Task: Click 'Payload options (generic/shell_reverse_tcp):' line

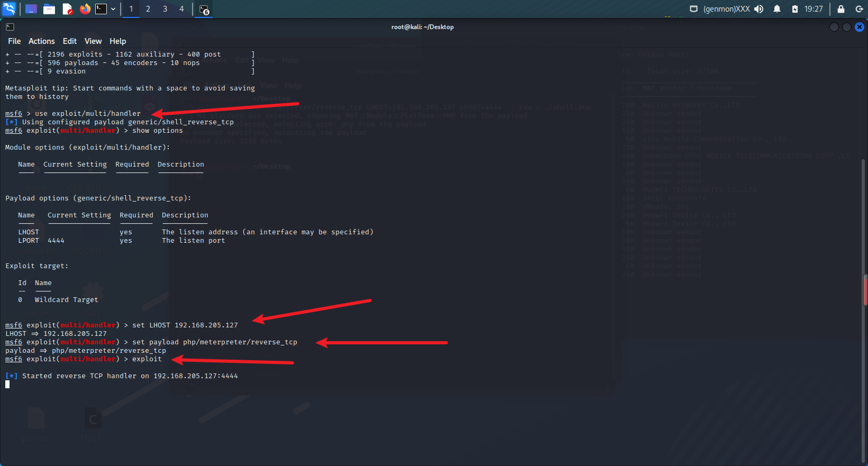Action: click(x=98, y=198)
